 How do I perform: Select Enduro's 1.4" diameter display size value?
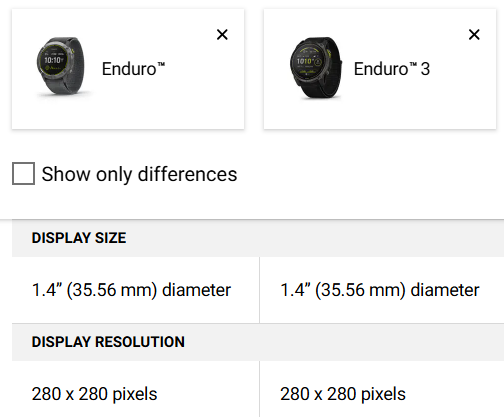pos(131,290)
